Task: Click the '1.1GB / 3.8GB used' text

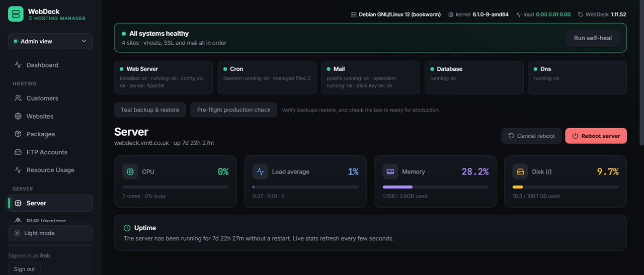Action: (x=405, y=196)
